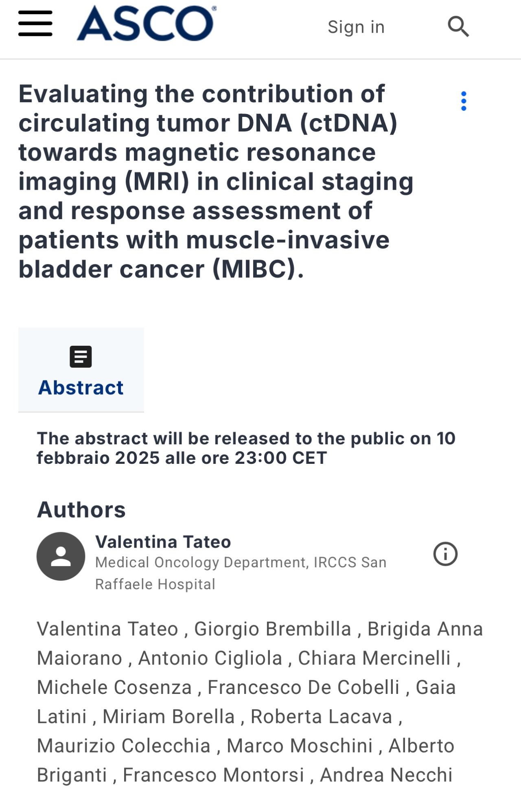Click the Medical Oncology Department affiliation text
The width and height of the screenshot is (521, 812).
pyautogui.click(x=241, y=573)
